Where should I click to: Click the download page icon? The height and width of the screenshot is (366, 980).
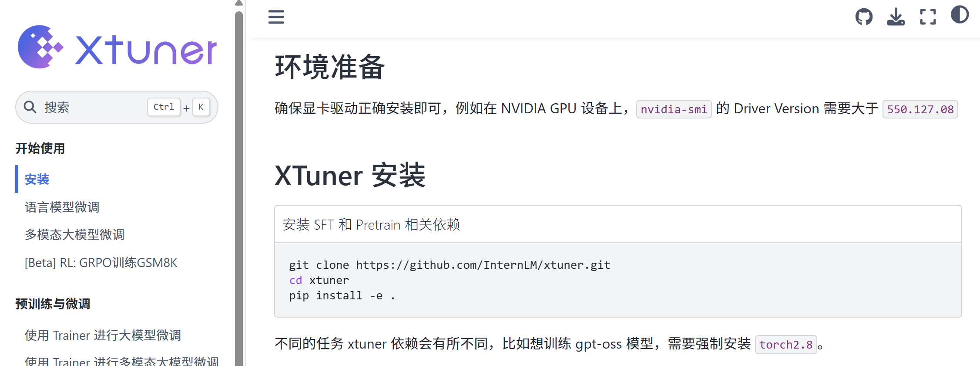pyautogui.click(x=896, y=17)
